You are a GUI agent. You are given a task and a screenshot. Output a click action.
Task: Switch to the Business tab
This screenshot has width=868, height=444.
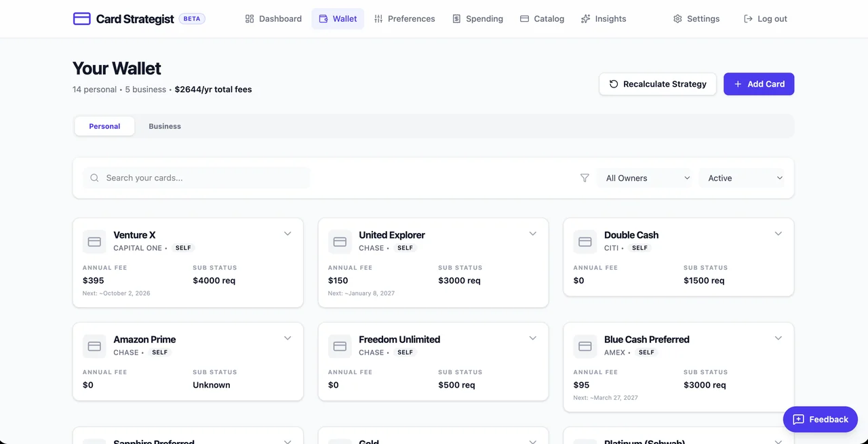tap(165, 126)
